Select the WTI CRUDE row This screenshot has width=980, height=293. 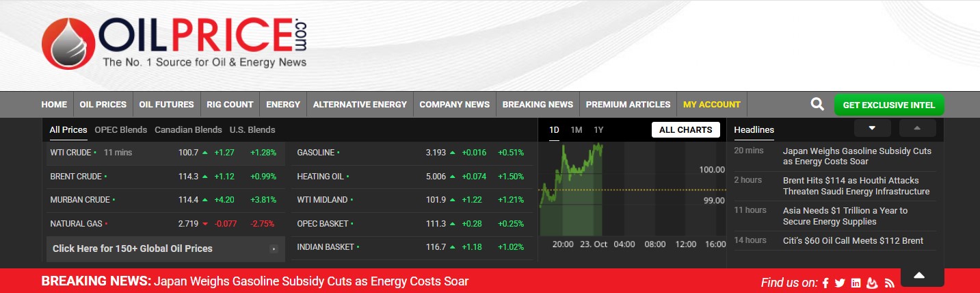click(x=165, y=153)
